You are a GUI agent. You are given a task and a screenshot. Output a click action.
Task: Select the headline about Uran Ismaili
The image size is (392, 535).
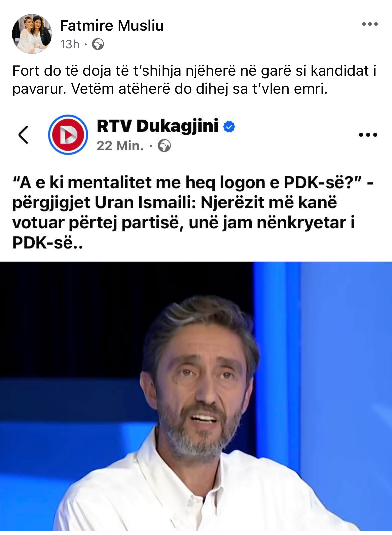[193, 212]
